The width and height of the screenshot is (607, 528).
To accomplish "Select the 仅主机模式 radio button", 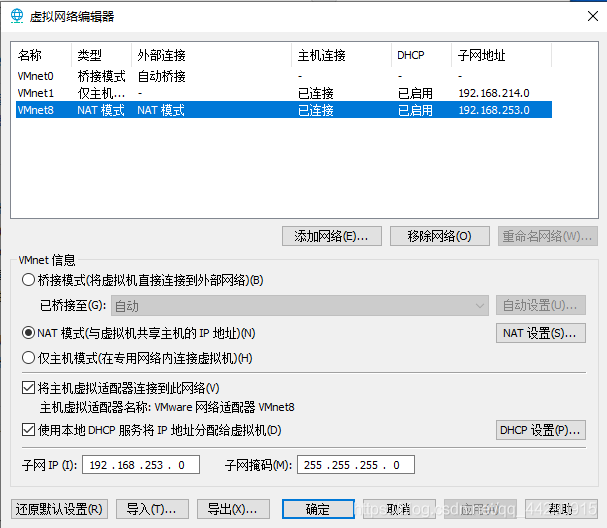I will 28,358.
